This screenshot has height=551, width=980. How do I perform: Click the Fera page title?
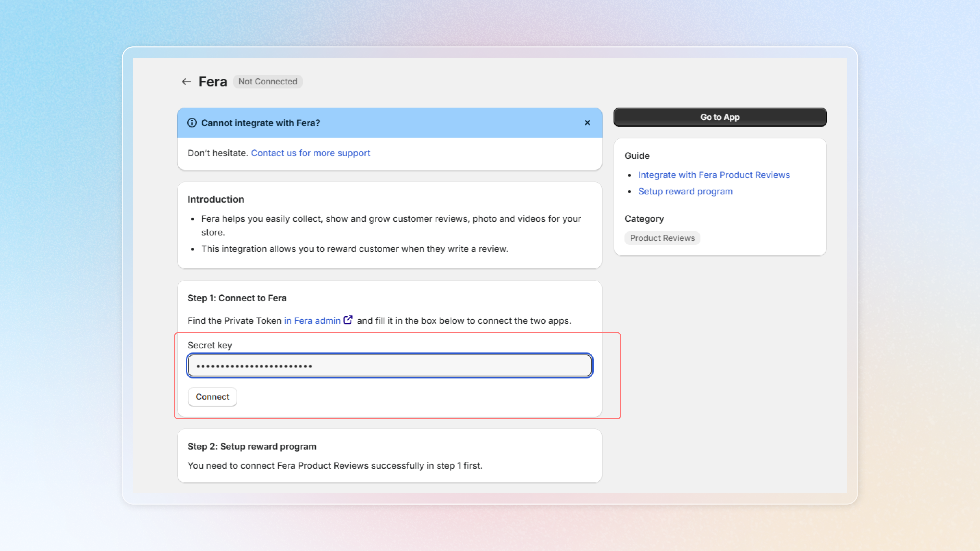click(x=213, y=81)
